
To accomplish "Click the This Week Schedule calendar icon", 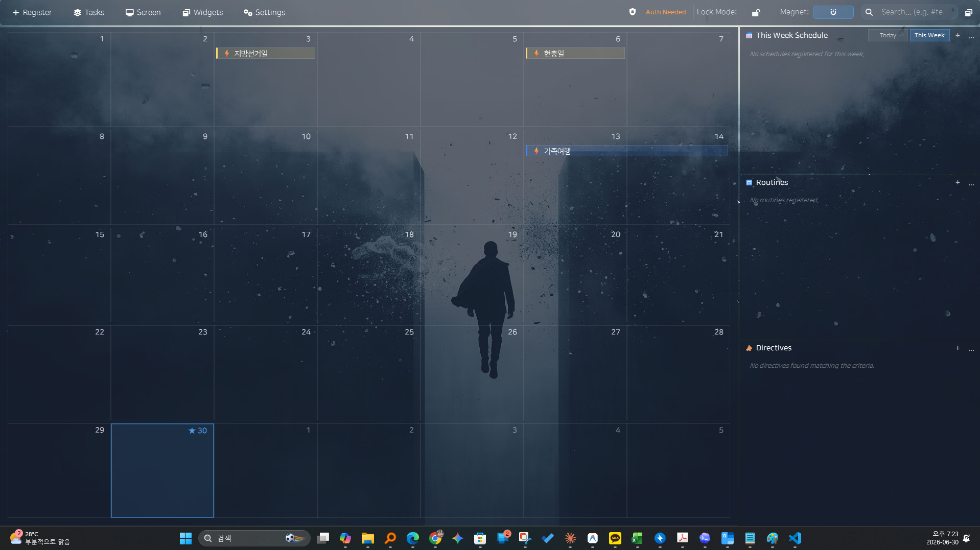I will (749, 35).
